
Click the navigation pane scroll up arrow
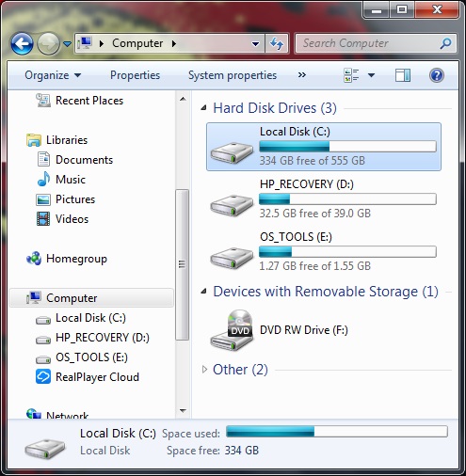(x=183, y=99)
